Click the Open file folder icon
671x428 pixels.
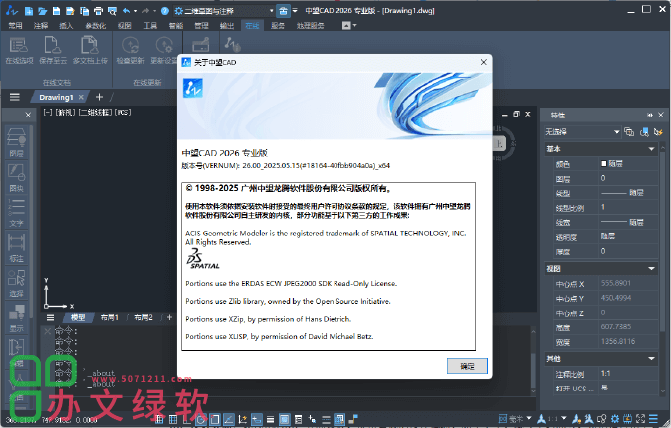click(x=42, y=11)
